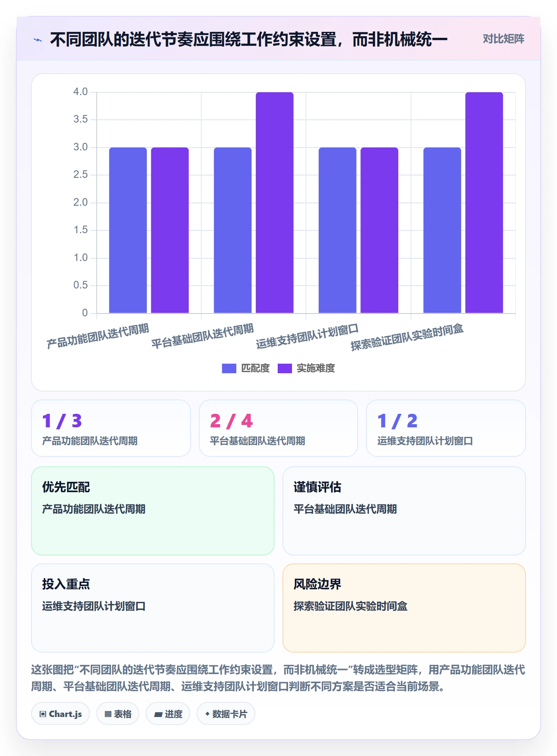Click 匹配度 bar for 运维支持团队计划窗口
Screen dimensions: 557x756
[337, 230]
